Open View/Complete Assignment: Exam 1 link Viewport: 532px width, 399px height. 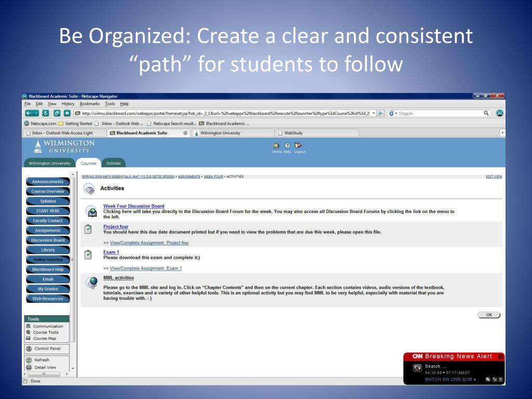coord(146,269)
